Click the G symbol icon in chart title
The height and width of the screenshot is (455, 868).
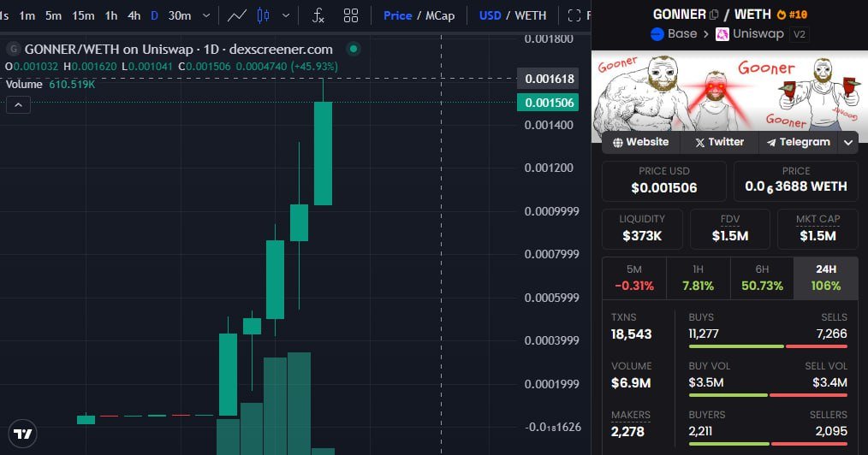14,50
